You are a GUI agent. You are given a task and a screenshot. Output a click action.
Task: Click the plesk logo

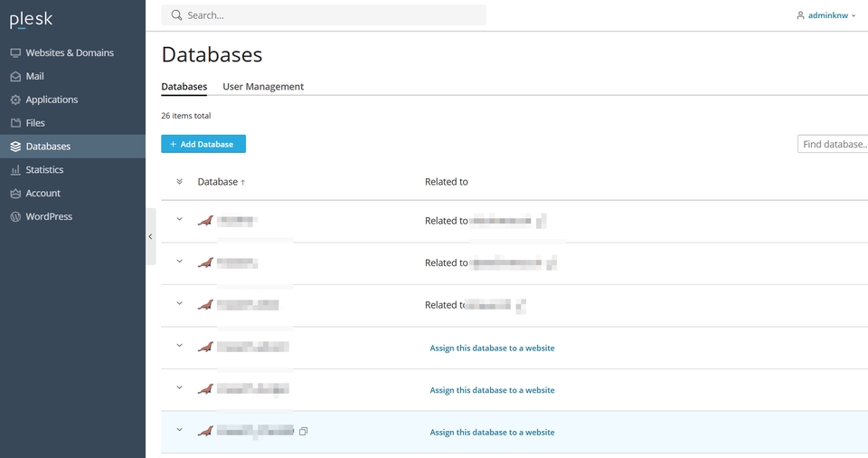(31, 19)
